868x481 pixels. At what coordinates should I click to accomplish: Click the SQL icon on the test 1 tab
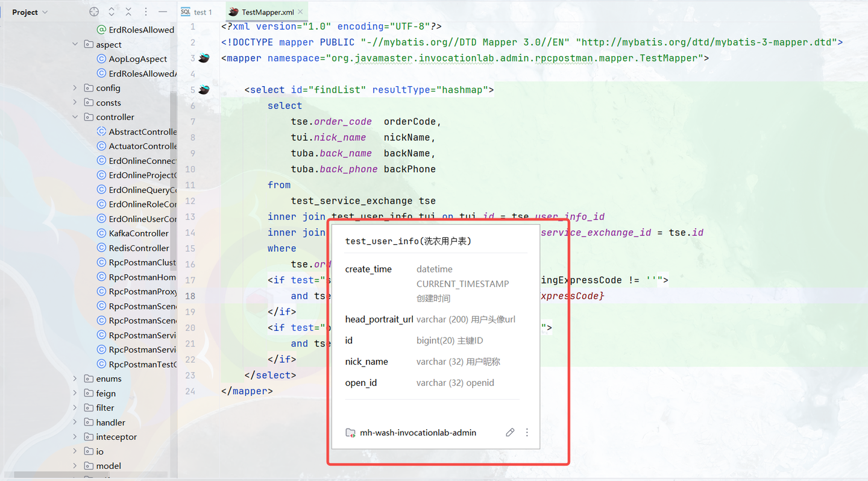click(x=185, y=11)
